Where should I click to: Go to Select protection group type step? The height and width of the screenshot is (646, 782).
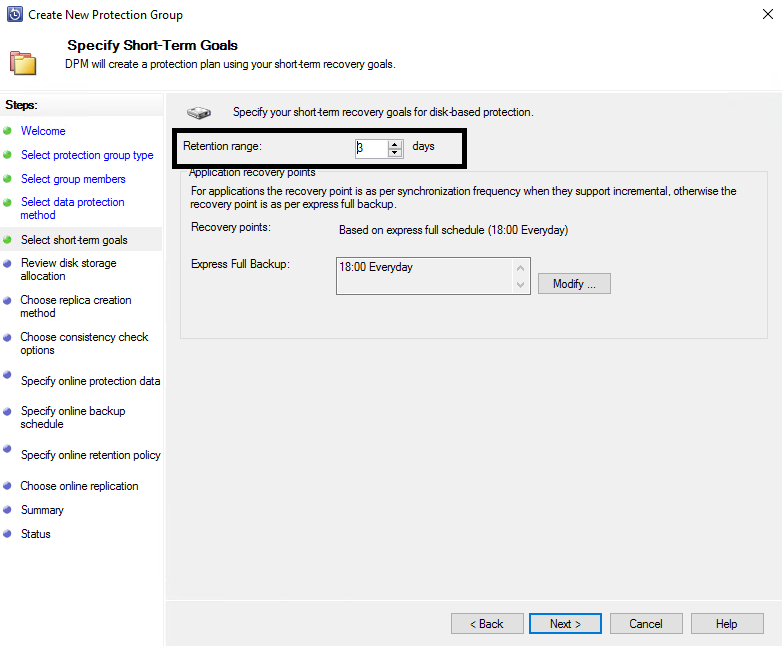[87, 155]
